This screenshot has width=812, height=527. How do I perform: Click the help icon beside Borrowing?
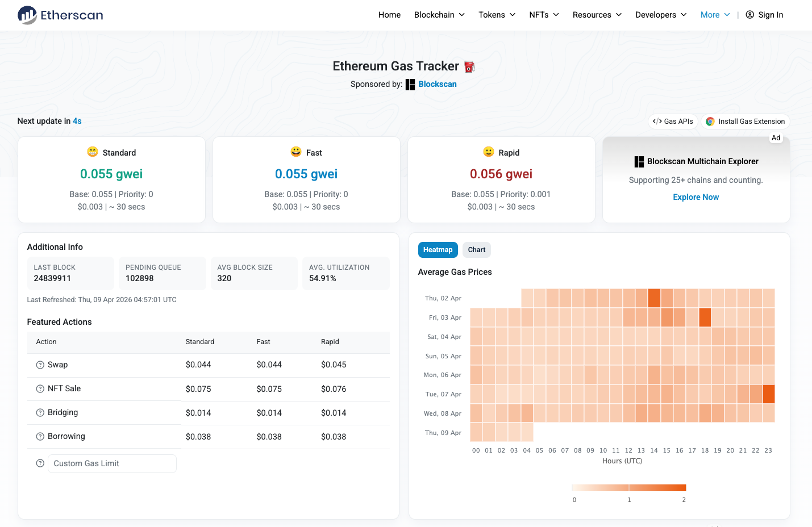pyautogui.click(x=40, y=437)
